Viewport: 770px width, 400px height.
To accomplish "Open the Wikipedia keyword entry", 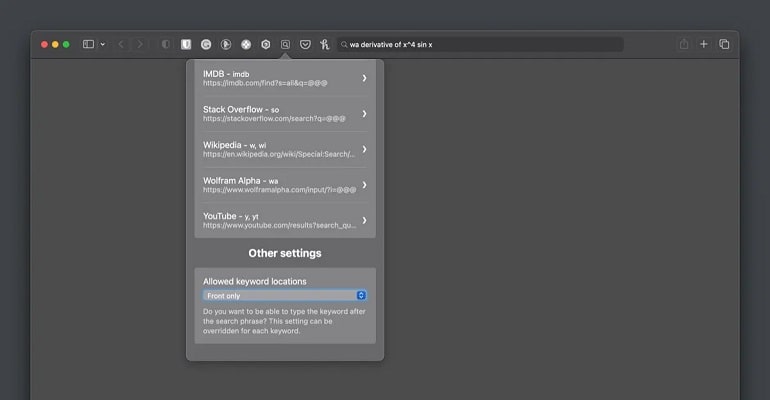I will coord(285,149).
